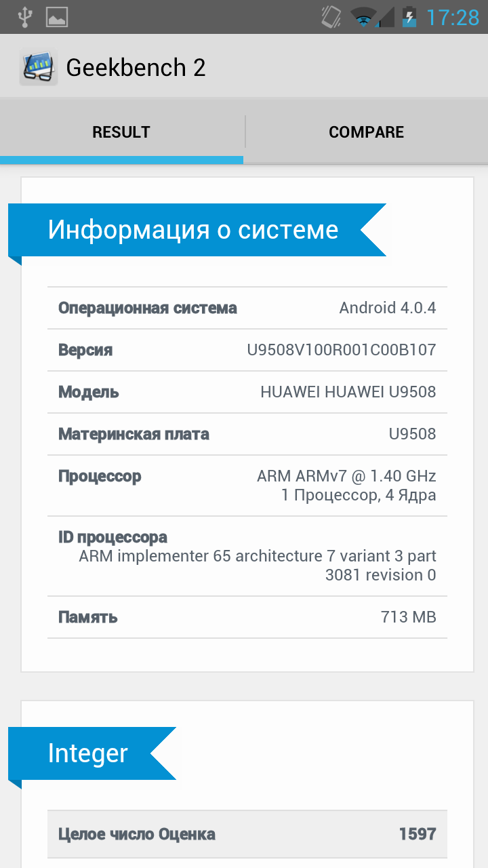Select the Версия build number row
This screenshot has height=868, width=488.
pyautogui.click(x=247, y=350)
